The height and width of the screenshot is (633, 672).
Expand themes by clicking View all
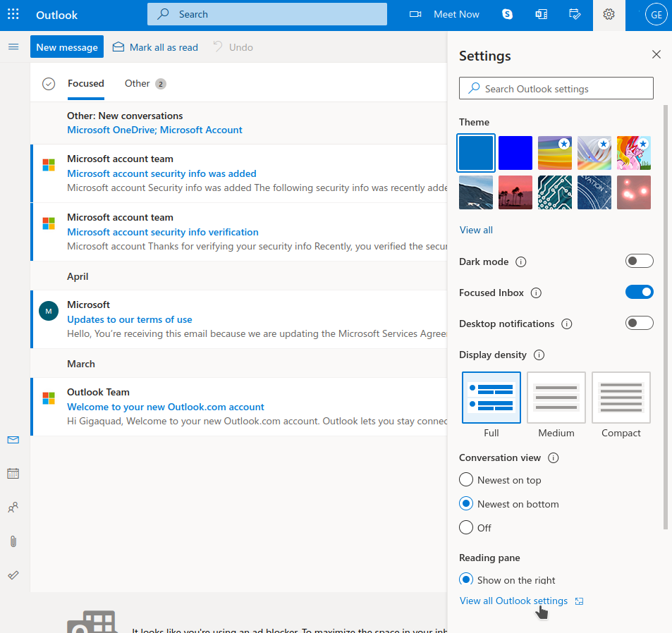coord(475,230)
